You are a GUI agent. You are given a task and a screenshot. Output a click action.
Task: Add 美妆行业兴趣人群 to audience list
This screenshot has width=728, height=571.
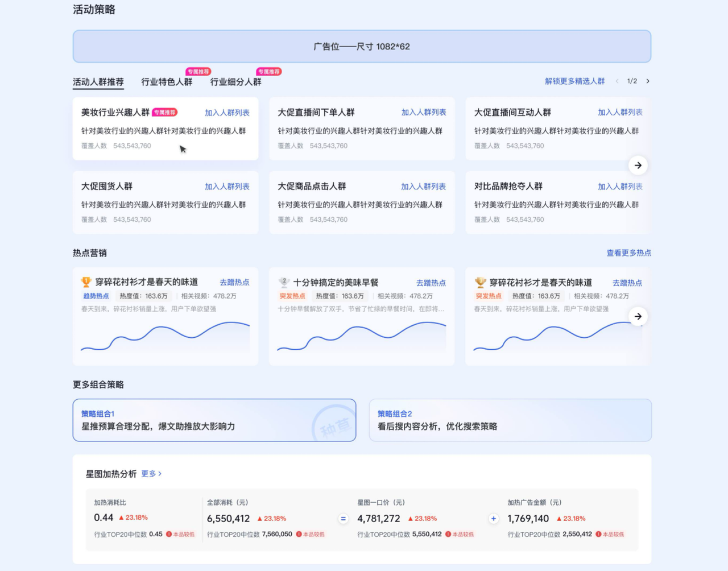point(227,113)
